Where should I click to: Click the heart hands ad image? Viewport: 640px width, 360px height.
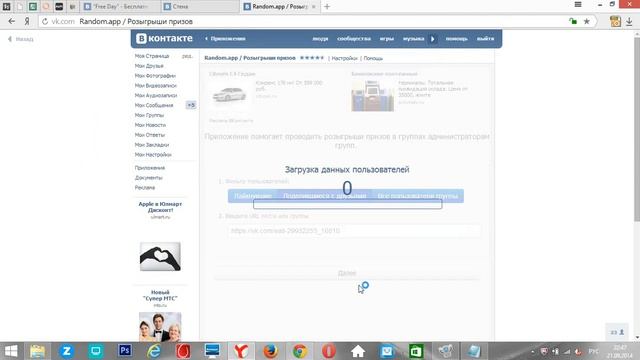pos(160,257)
